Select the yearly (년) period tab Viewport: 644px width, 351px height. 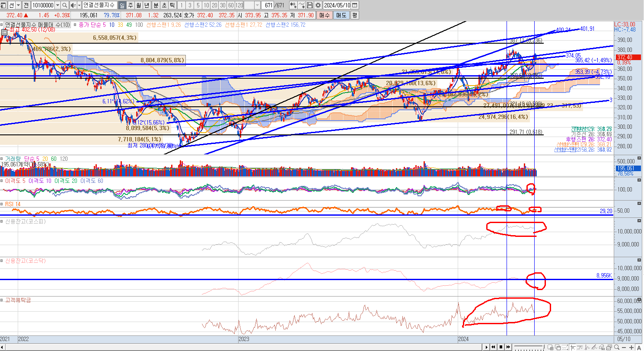(x=147, y=5)
